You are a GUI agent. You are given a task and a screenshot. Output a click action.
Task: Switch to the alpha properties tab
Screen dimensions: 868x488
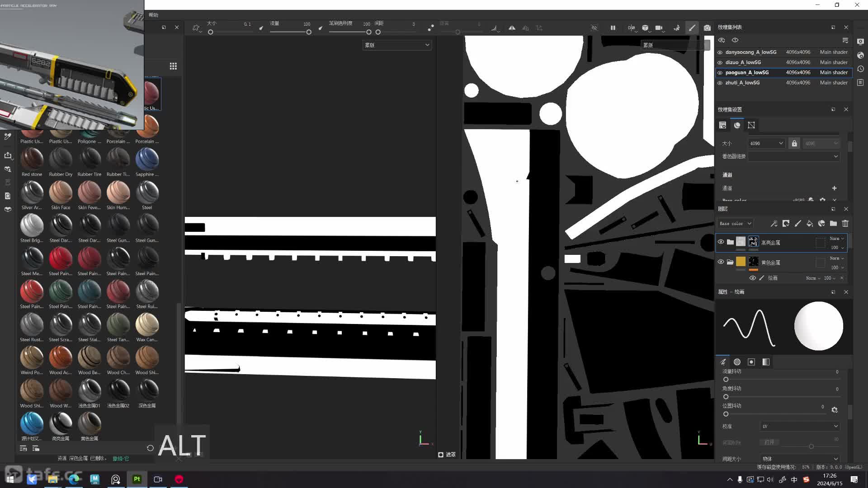[x=737, y=362]
